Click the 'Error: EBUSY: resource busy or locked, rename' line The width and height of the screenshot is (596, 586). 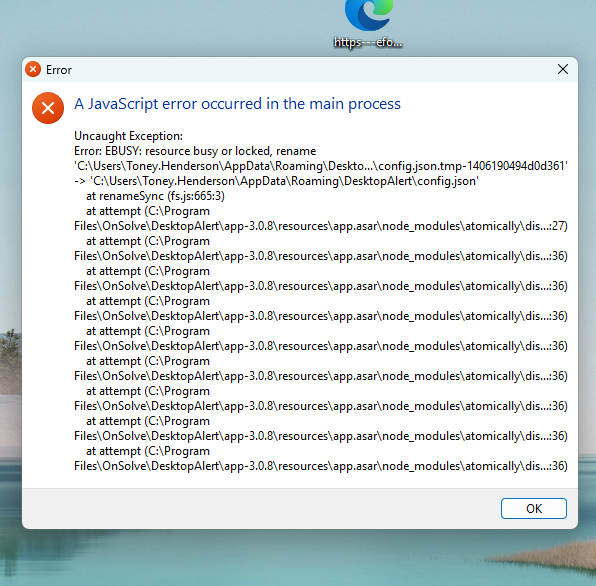click(195, 151)
